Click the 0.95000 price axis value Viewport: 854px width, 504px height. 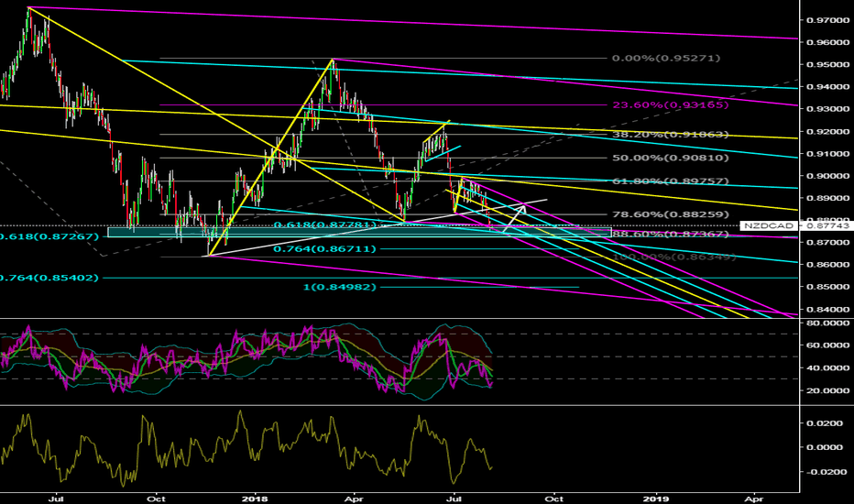pyautogui.click(x=827, y=65)
